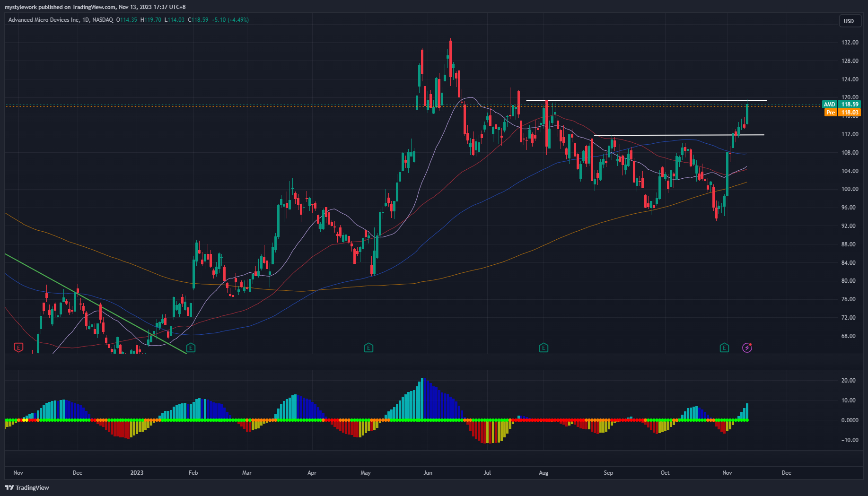Viewport: 868px width, 496px height.
Task: Click the orange Pre-market price label 118.03
Action: (842, 113)
